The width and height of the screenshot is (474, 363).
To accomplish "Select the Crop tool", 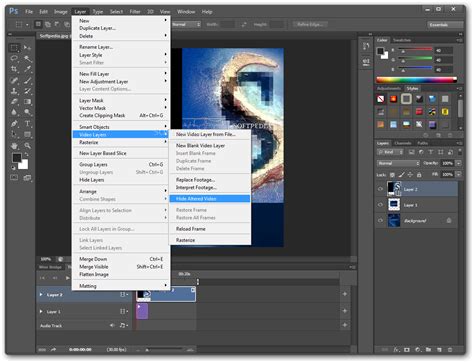I will 14,69.
